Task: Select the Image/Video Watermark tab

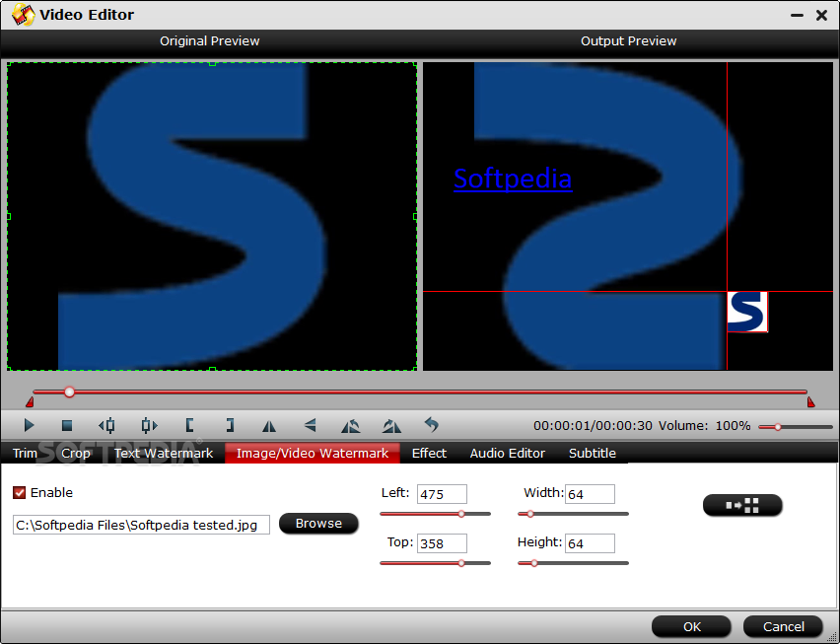Action: tap(313, 454)
